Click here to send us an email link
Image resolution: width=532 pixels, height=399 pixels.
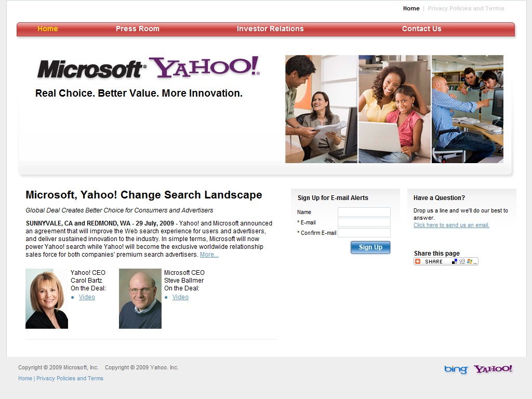coord(451,225)
